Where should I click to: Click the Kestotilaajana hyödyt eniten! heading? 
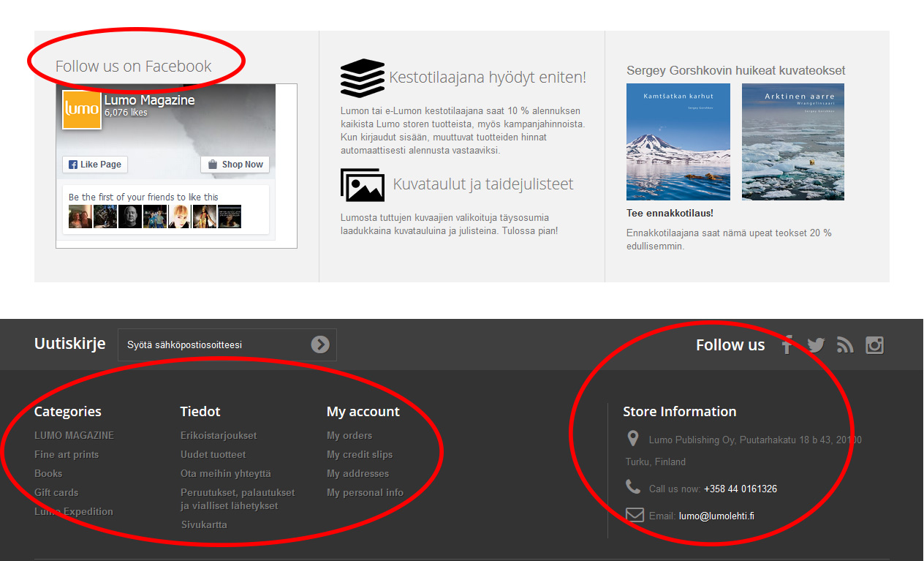(488, 78)
